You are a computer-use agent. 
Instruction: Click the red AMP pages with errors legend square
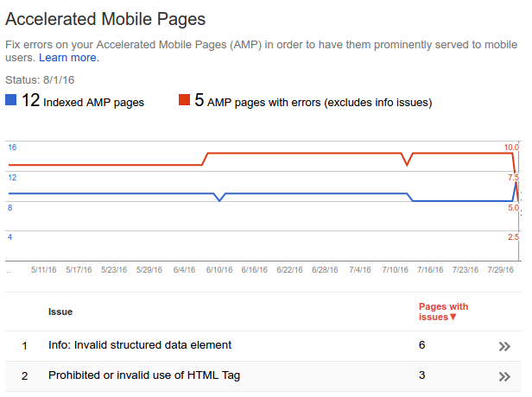pos(184,101)
